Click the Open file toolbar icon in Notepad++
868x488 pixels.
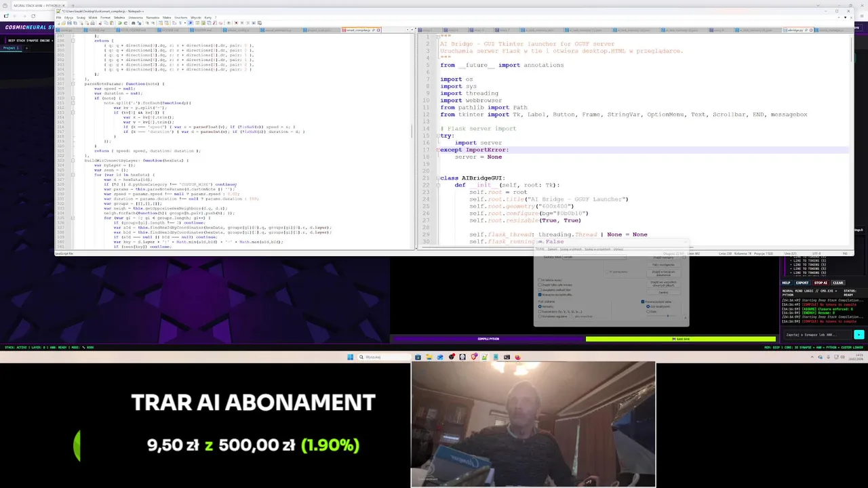tap(63, 23)
